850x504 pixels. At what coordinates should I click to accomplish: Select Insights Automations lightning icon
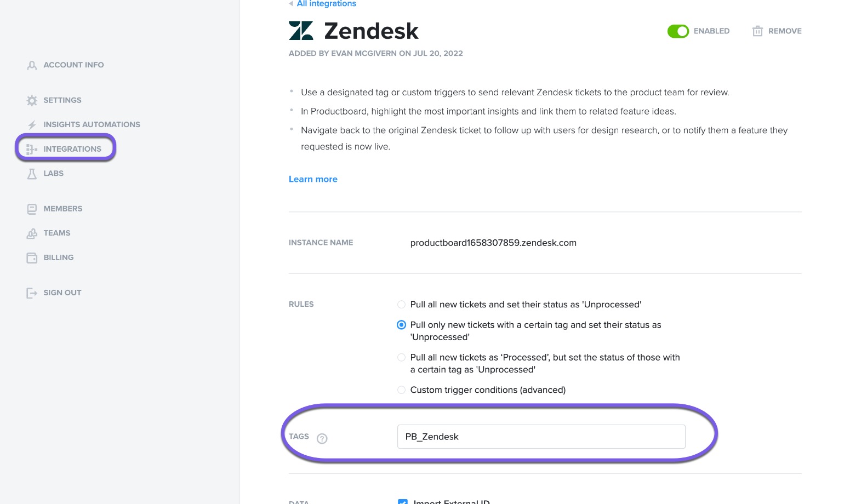[x=32, y=125]
